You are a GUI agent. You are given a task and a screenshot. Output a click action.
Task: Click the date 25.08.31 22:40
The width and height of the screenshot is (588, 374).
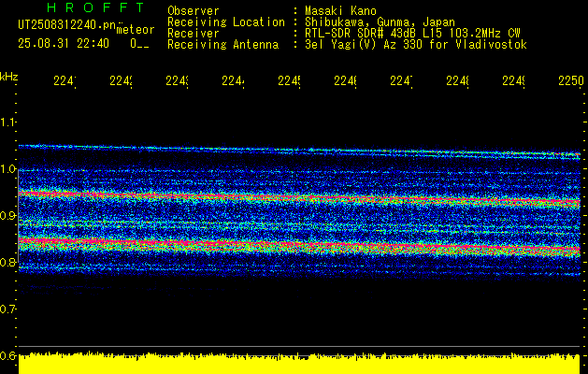64,44
